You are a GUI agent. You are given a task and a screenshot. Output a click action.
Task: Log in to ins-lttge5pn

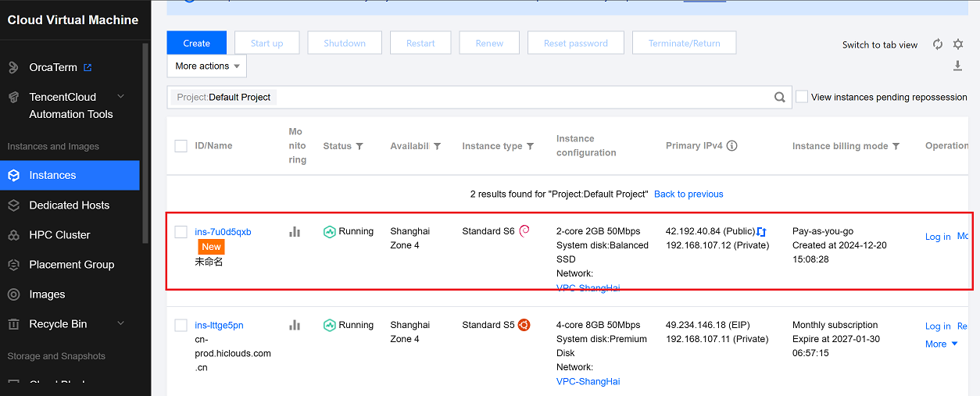click(938, 326)
